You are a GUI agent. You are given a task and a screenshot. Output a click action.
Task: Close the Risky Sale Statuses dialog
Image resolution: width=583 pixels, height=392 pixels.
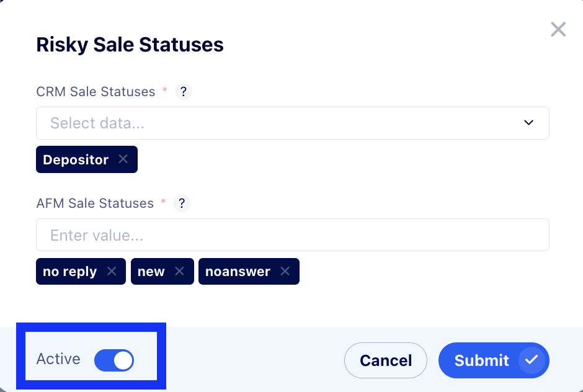[558, 29]
